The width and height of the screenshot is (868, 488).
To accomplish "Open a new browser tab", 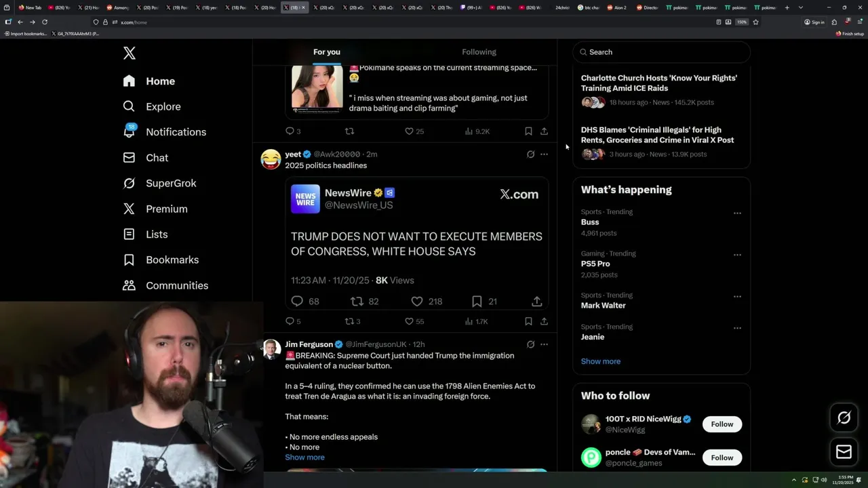I will tap(787, 7).
